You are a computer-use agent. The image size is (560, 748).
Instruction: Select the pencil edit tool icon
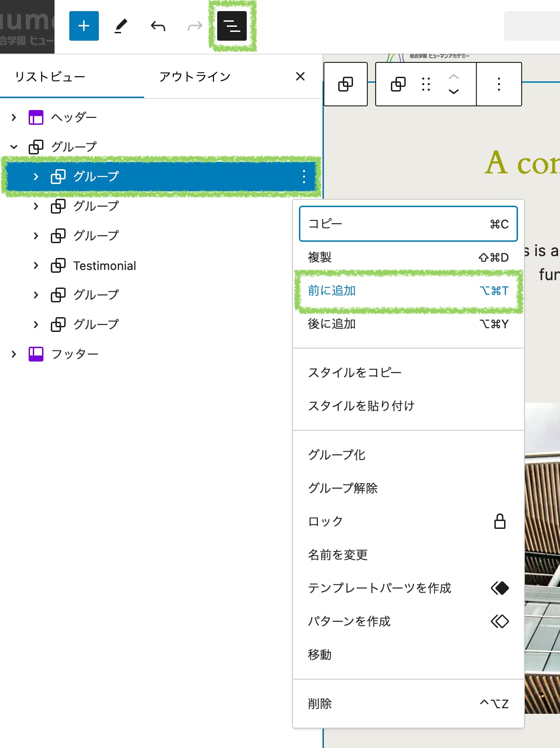[121, 26]
